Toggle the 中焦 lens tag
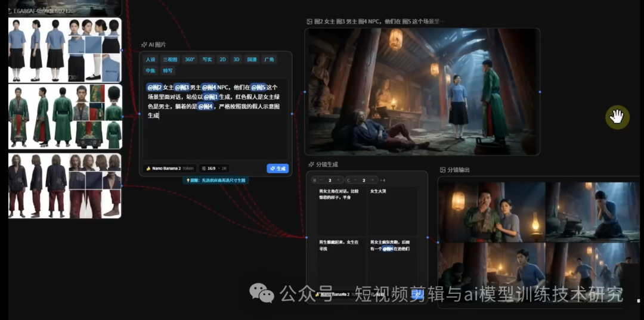The width and height of the screenshot is (644, 320). (150, 70)
